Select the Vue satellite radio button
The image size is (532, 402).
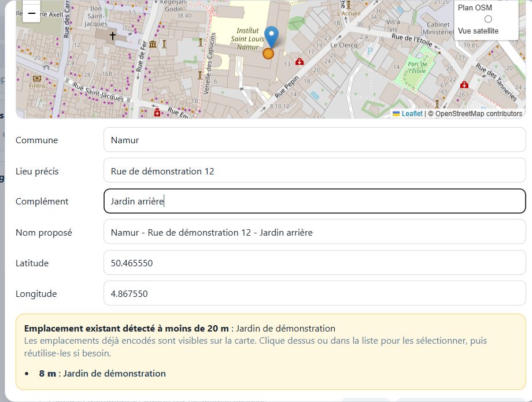click(488, 19)
